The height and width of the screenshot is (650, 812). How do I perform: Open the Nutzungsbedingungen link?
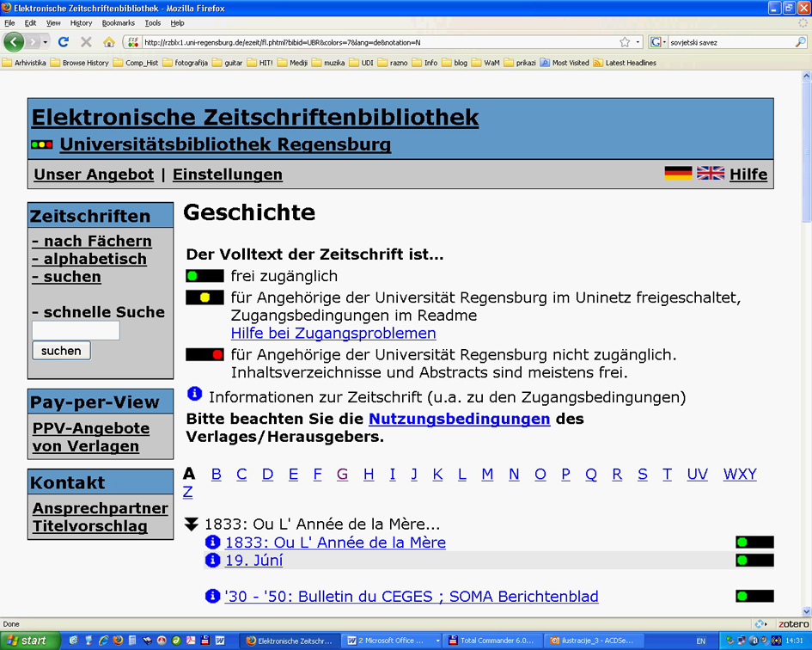459,419
